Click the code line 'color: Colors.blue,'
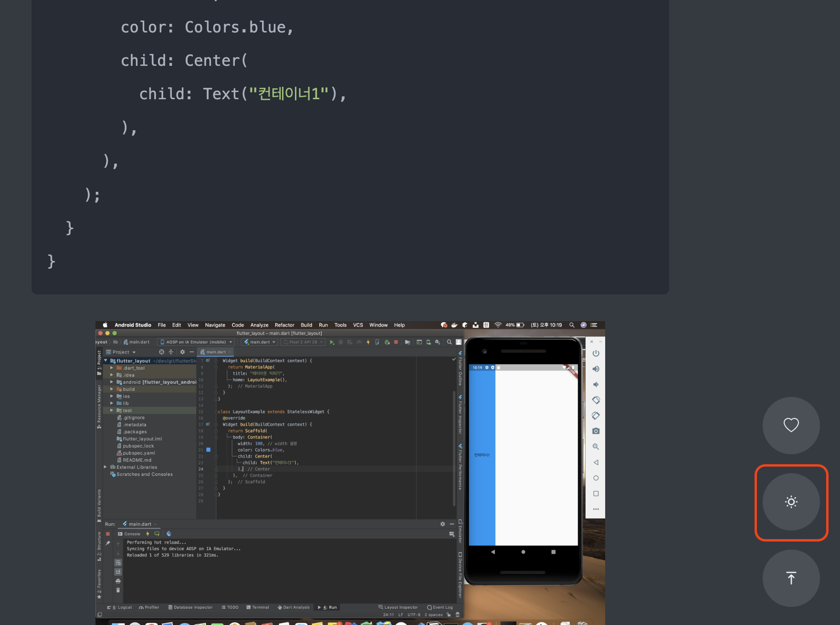840x625 pixels. click(x=207, y=27)
